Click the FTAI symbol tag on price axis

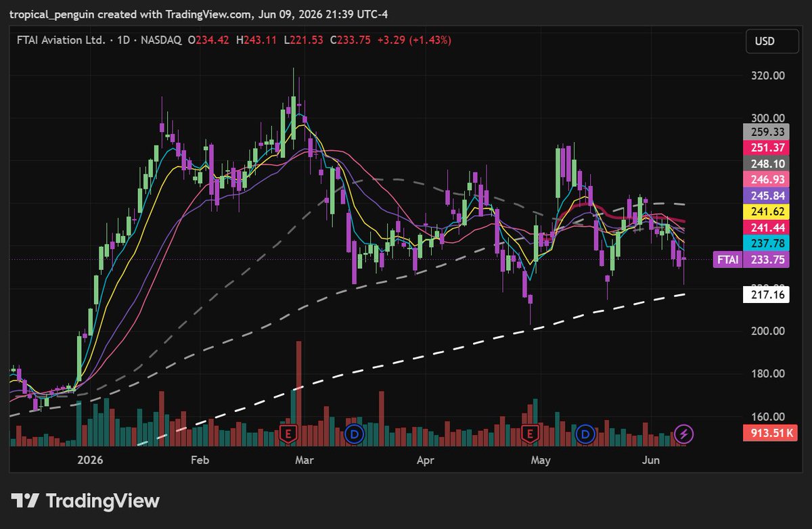727,259
